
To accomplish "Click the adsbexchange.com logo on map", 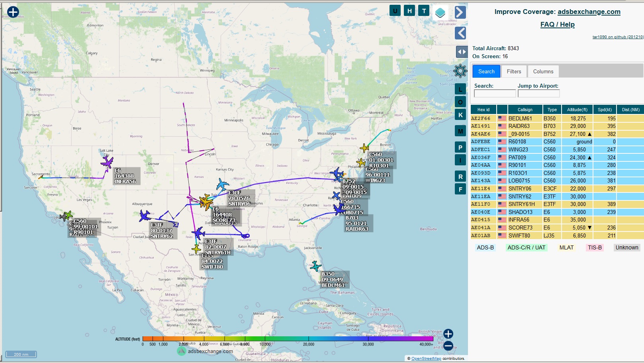I will tap(205, 351).
